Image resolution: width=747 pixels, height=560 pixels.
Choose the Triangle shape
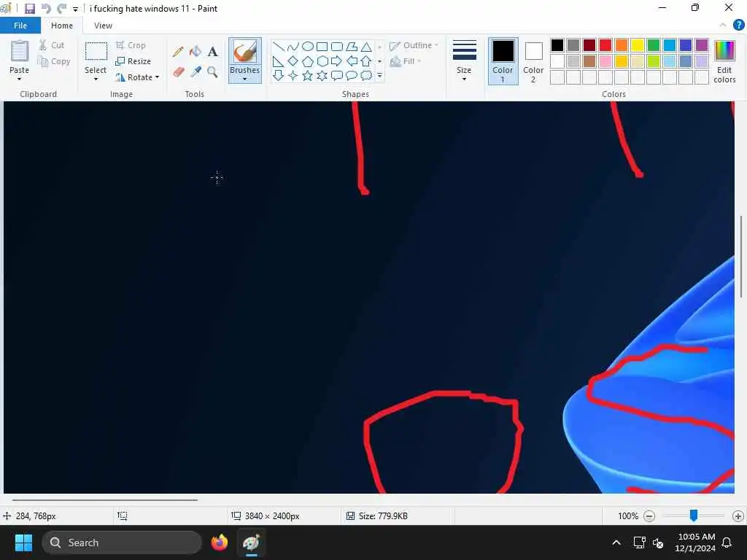pos(366,47)
